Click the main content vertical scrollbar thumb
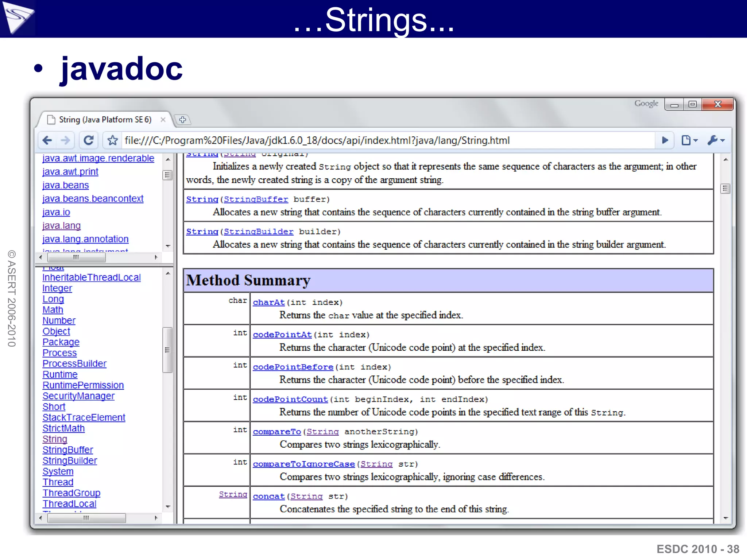 point(725,188)
